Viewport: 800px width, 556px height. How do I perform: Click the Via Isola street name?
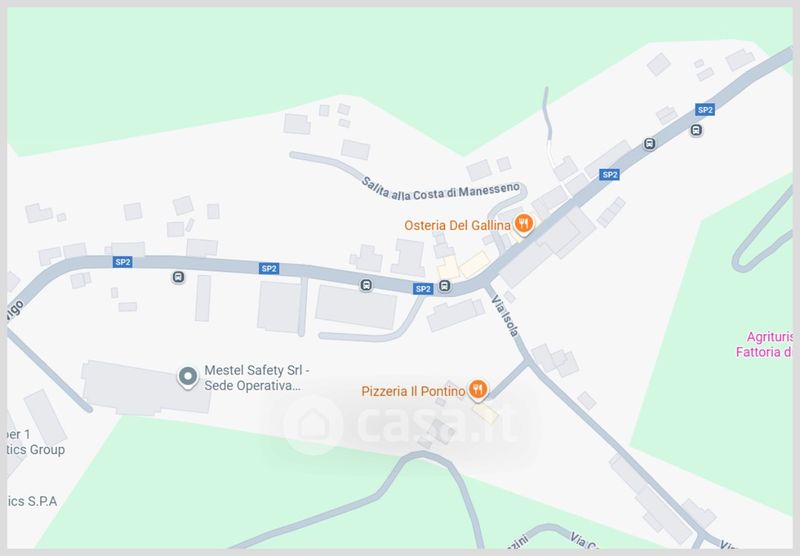tap(505, 316)
